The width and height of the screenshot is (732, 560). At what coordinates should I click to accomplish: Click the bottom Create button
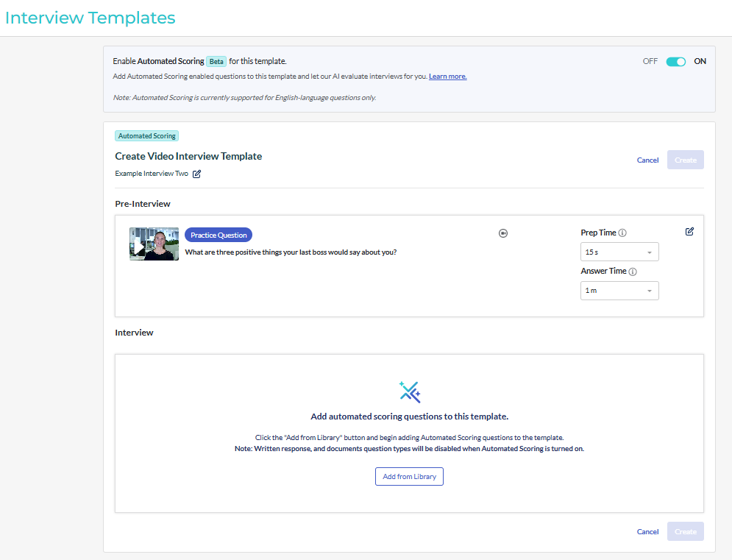(686, 531)
